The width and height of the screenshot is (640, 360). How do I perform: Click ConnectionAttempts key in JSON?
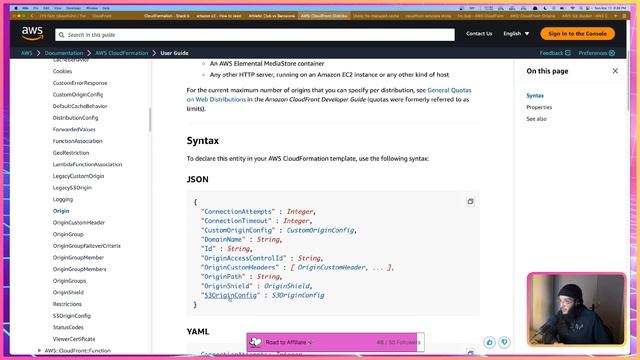238,211
